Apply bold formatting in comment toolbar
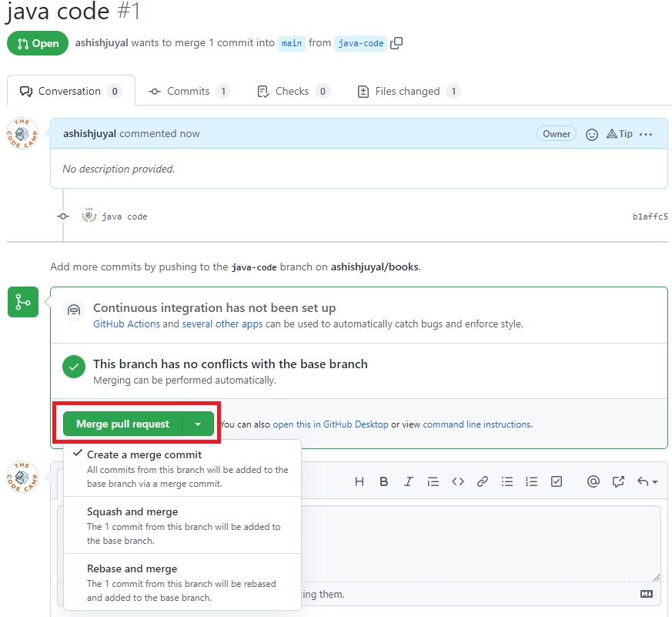The height and width of the screenshot is (617, 672). (384, 481)
